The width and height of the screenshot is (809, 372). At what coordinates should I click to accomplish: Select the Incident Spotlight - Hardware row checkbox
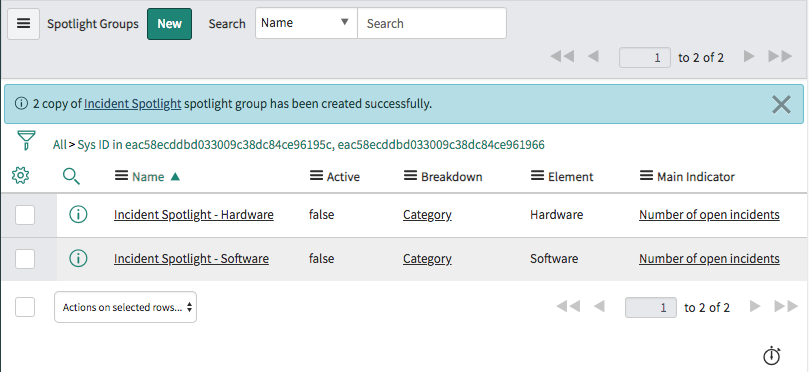point(25,215)
